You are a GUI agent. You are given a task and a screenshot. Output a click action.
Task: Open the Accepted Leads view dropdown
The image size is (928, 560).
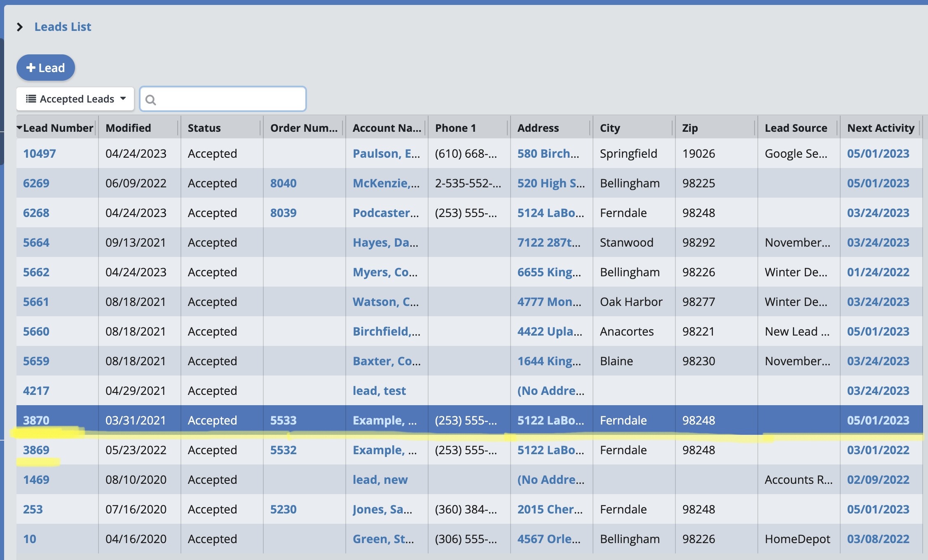click(x=75, y=99)
